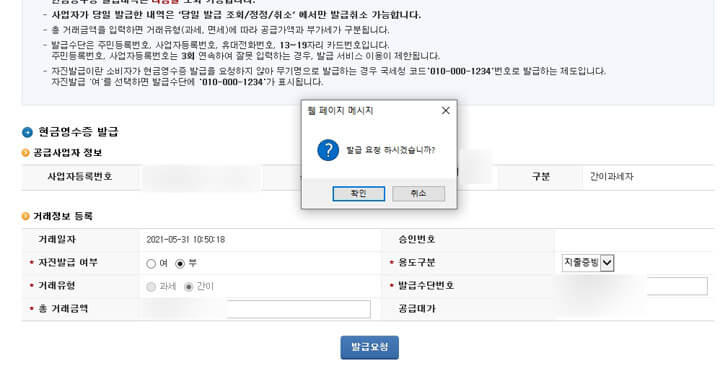Select 간이 radio for 거래유형
The width and height of the screenshot is (720, 392).
[188, 287]
